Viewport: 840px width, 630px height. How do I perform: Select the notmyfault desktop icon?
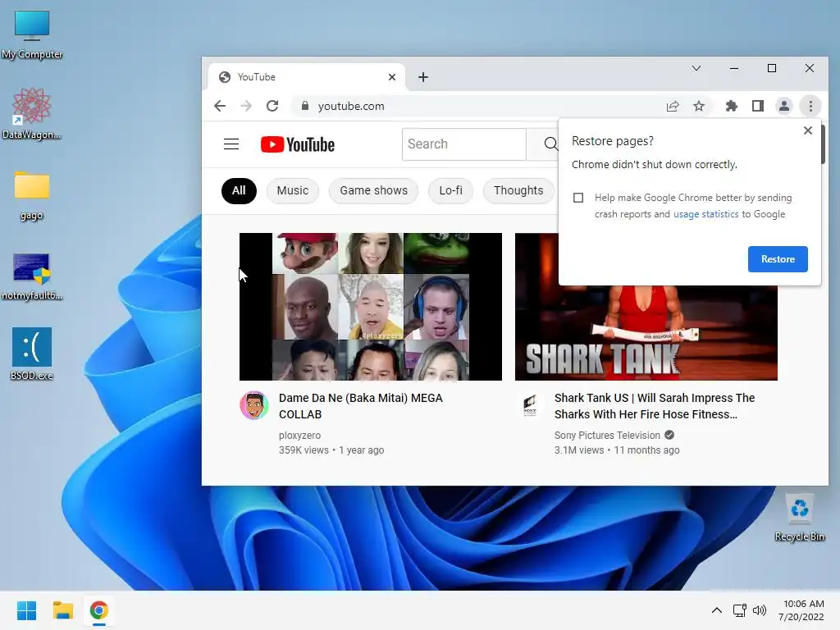[32, 276]
